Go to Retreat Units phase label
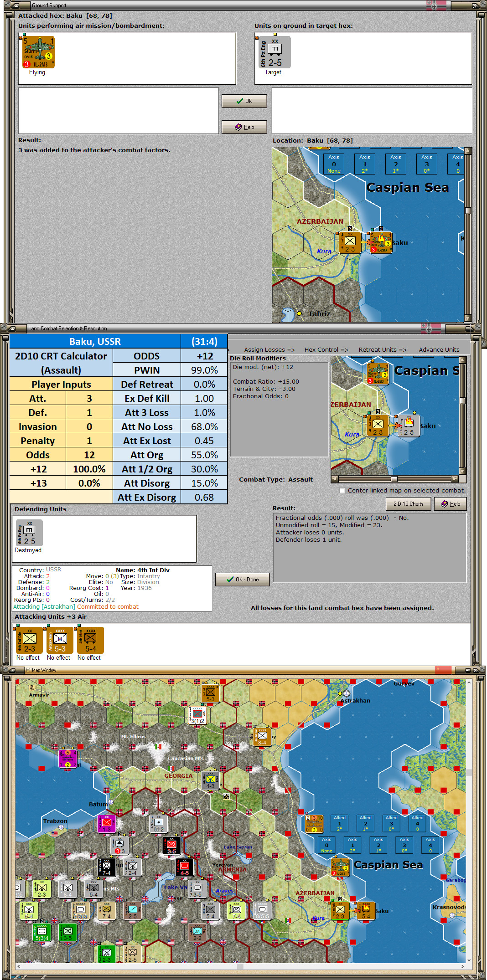 (x=382, y=350)
